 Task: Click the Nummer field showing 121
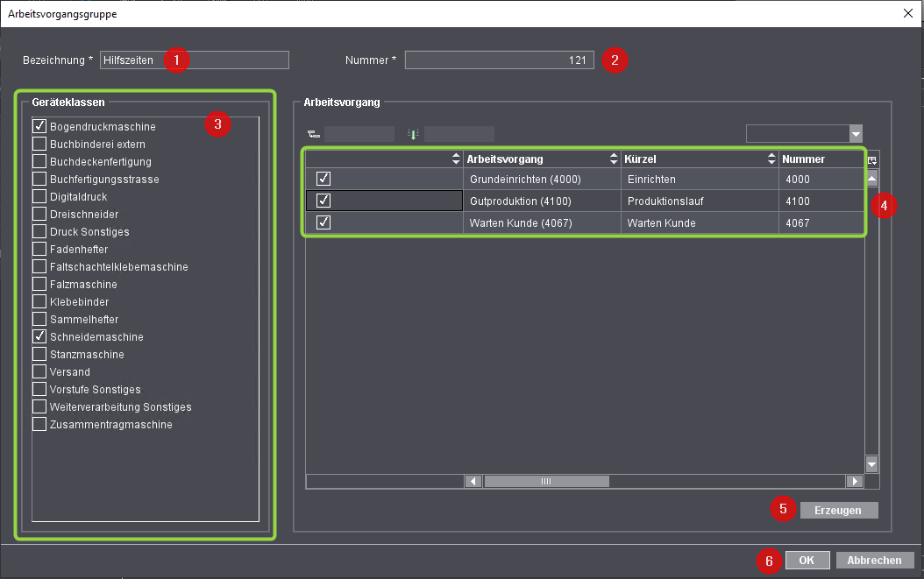click(x=499, y=60)
